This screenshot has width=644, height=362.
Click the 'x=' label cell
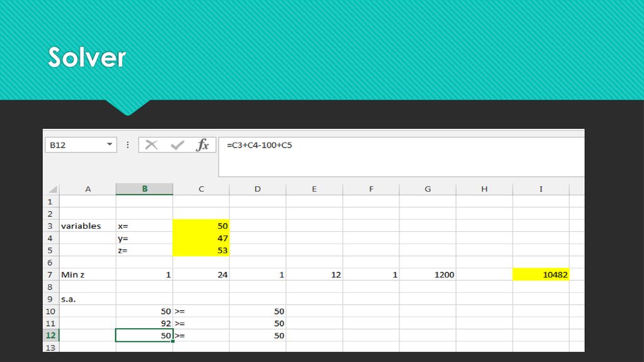144,226
